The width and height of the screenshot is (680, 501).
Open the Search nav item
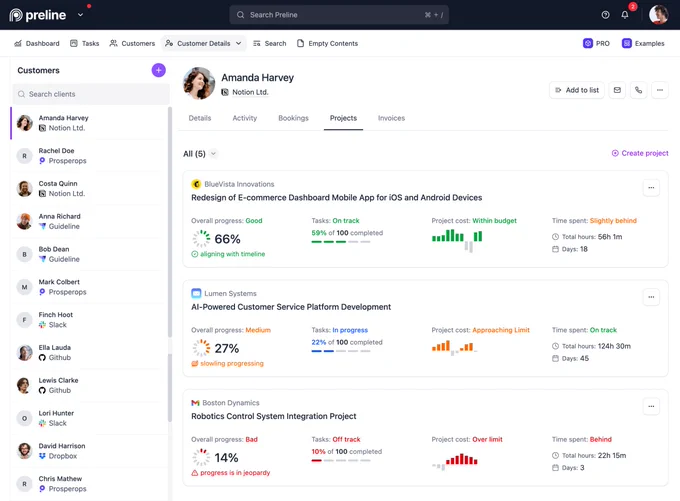point(270,43)
